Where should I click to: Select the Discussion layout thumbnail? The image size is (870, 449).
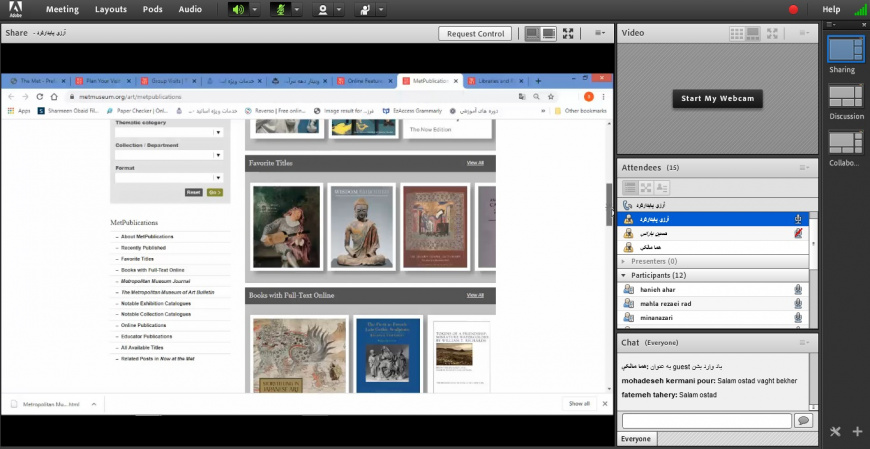tap(846, 97)
